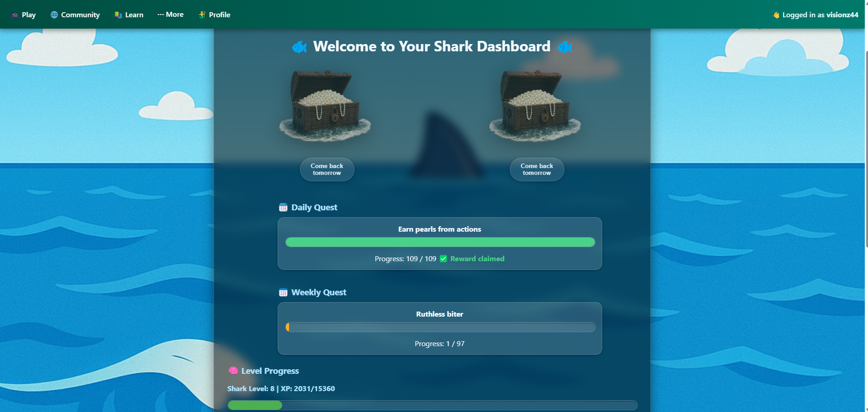
Task: Go to the Learn section
Action: pyautogui.click(x=129, y=15)
